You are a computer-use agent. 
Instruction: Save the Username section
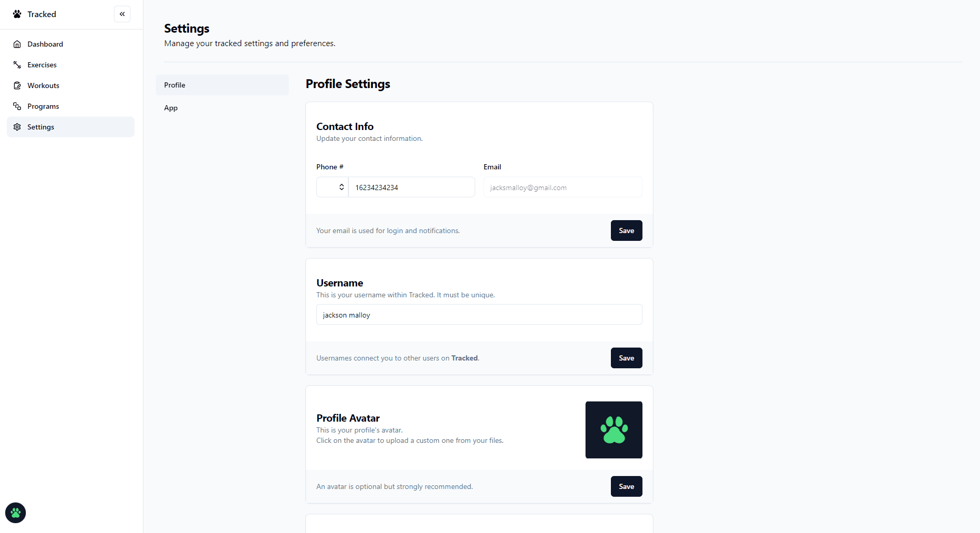pos(626,358)
